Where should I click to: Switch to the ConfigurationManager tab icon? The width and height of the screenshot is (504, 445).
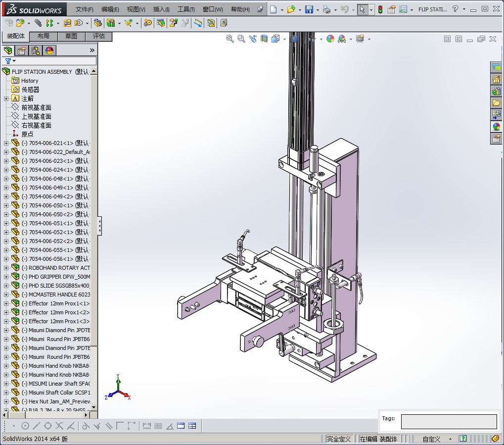pyautogui.click(x=36, y=50)
